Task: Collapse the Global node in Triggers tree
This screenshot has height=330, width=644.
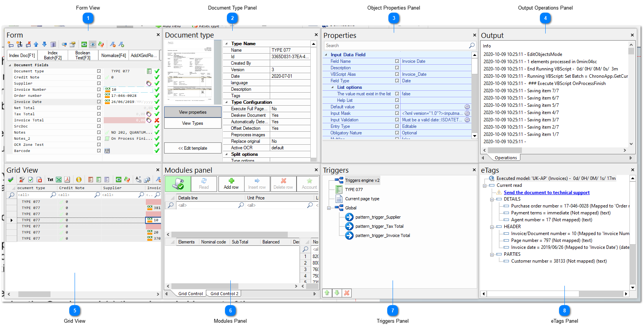Action: click(x=329, y=208)
